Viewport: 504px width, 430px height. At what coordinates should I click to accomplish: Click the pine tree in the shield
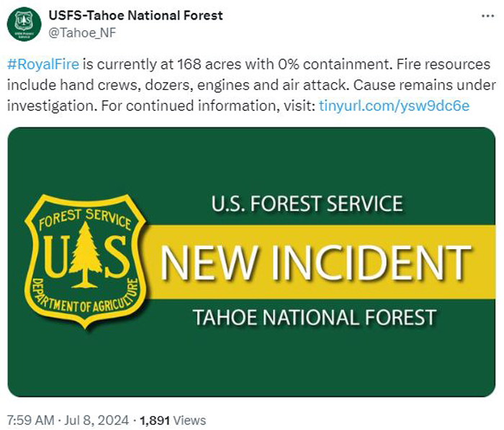(85, 255)
